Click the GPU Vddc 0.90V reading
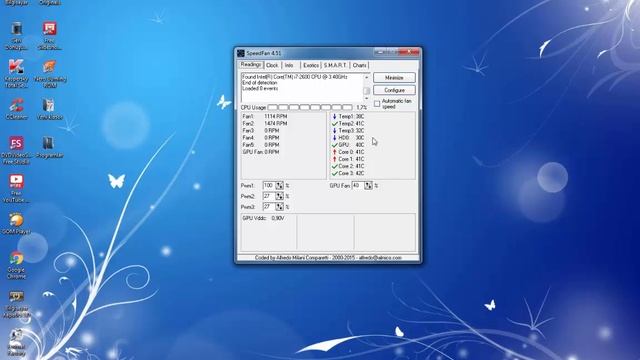640x360 pixels. (x=263, y=218)
